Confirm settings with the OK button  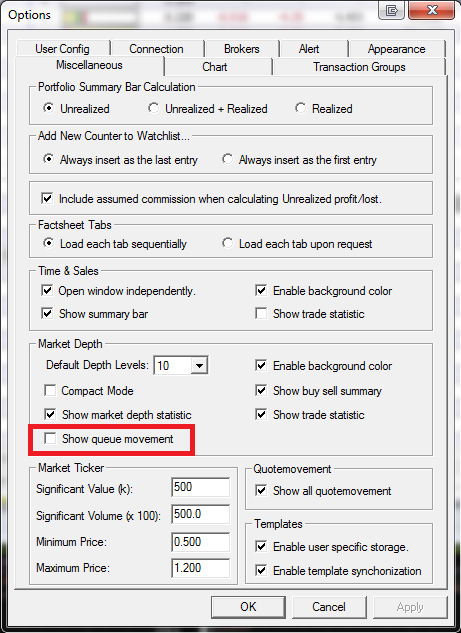tap(248, 607)
